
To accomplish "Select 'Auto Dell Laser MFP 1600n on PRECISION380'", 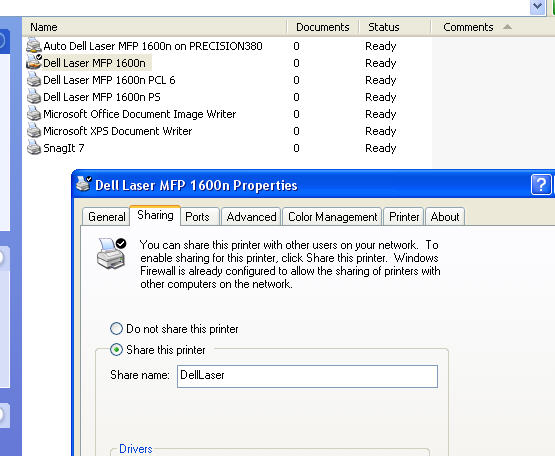I will point(153,46).
